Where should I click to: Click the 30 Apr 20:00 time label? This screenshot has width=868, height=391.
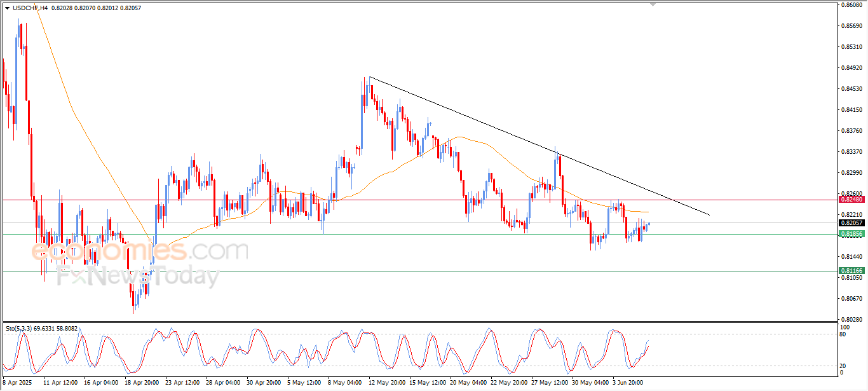point(264,383)
